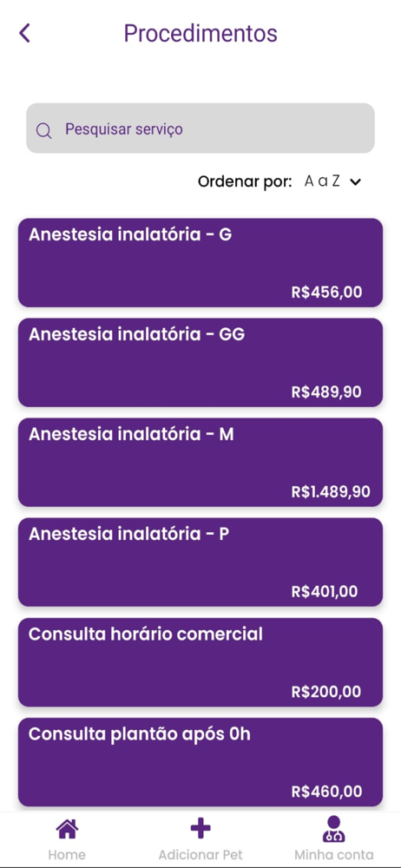The width and height of the screenshot is (401, 868).
Task: Choose Anestesia inalatória - P procedure
Action: [x=200, y=562]
